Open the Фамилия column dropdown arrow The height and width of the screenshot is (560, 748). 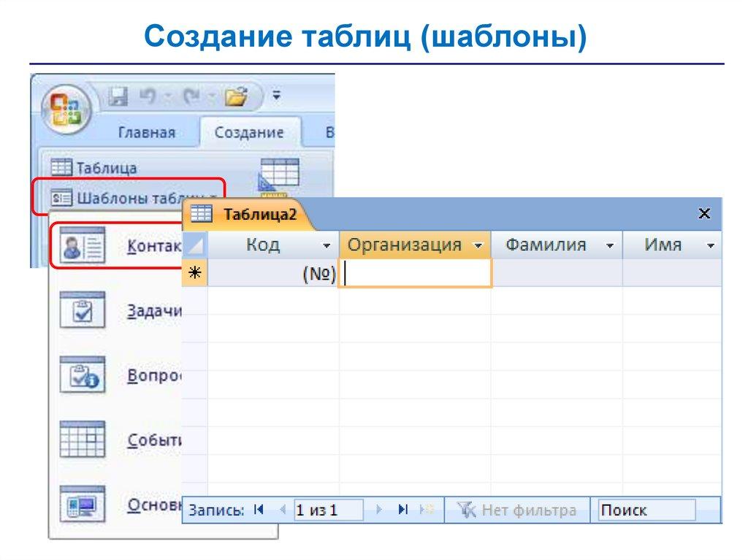(610, 246)
